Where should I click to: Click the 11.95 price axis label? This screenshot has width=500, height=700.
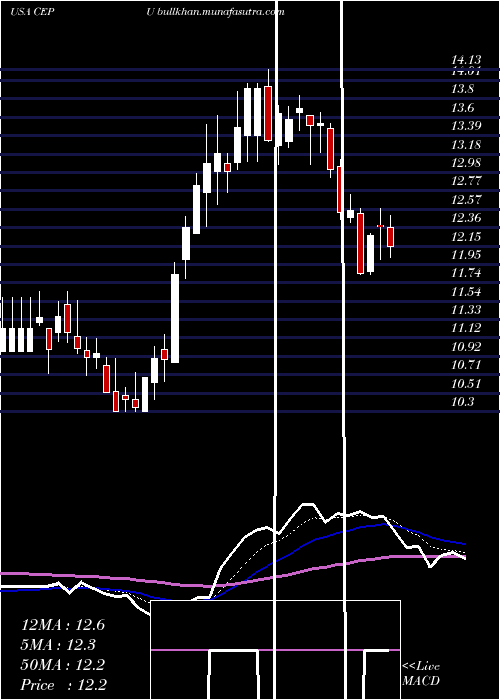click(466, 255)
